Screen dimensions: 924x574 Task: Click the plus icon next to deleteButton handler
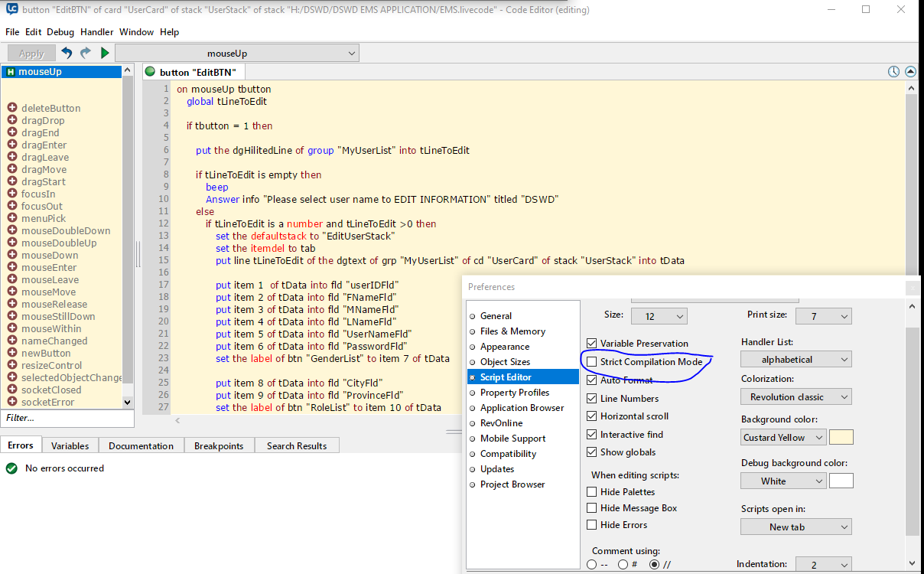tap(12, 108)
